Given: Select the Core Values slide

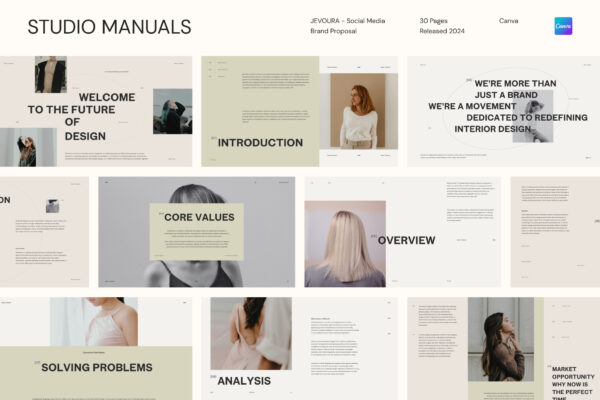Looking at the screenshot, I should 197,232.
